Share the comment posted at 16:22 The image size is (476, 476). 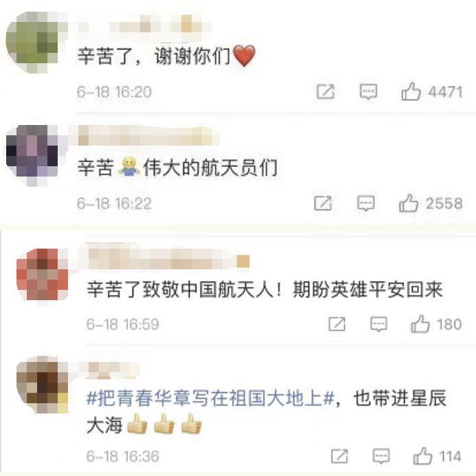323,203
